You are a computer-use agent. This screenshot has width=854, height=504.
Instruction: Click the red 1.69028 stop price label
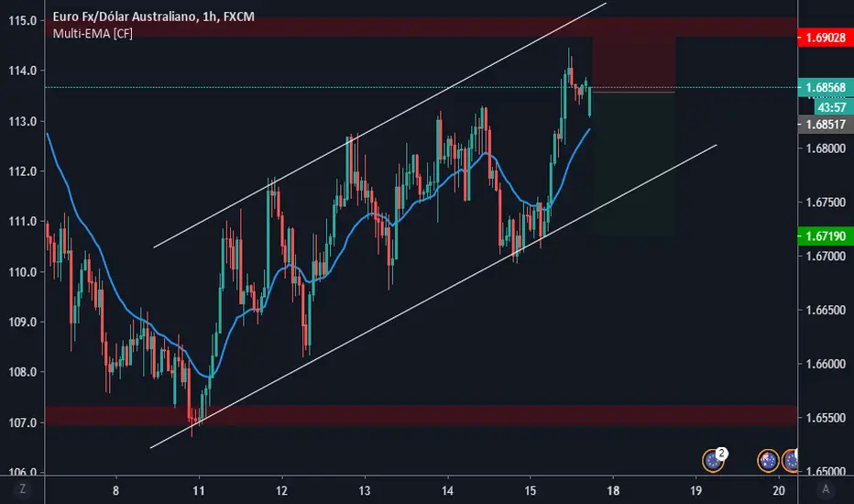pyautogui.click(x=825, y=38)
